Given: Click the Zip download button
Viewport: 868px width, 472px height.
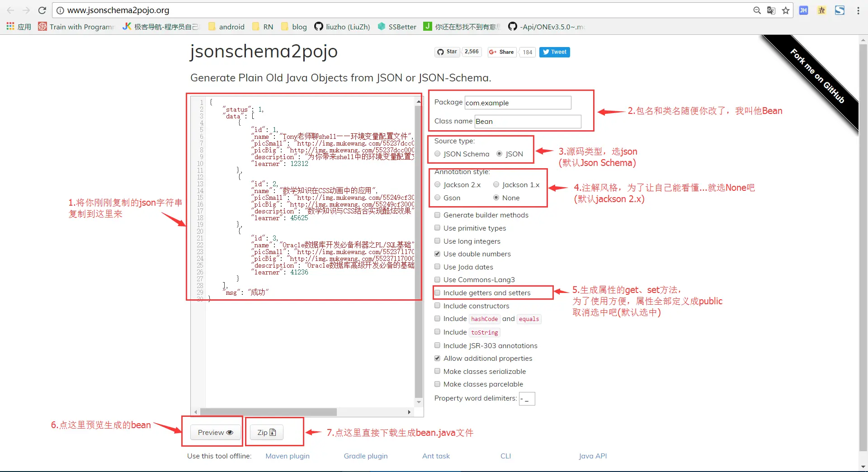Looking at the screenshot, I should tap(267, 433).
